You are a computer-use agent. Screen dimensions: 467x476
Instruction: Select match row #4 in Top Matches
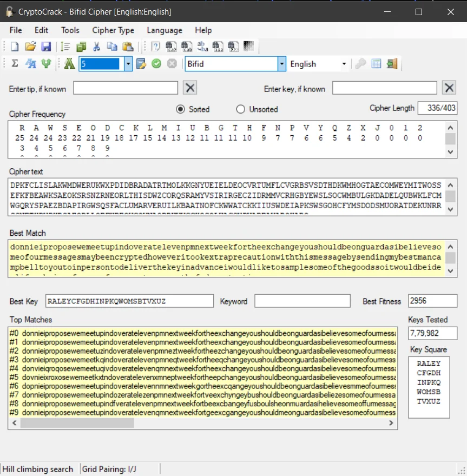[203, 368]
